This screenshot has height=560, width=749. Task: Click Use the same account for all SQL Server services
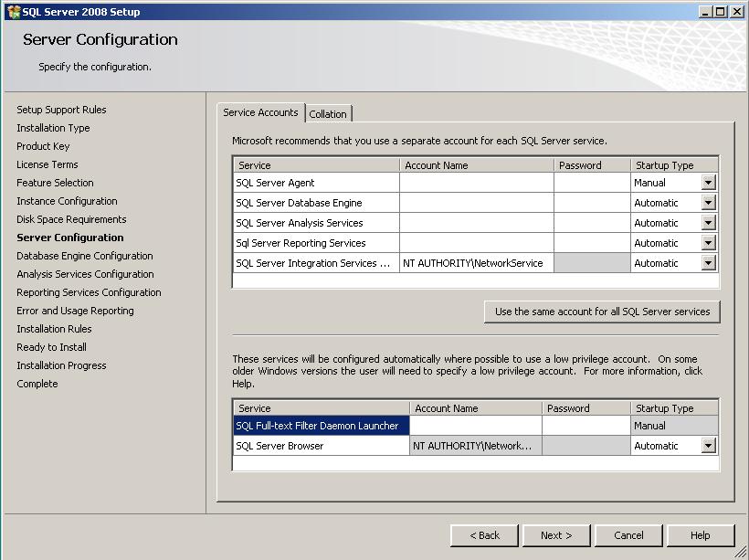pyautogui.click(x=602, y=312)
